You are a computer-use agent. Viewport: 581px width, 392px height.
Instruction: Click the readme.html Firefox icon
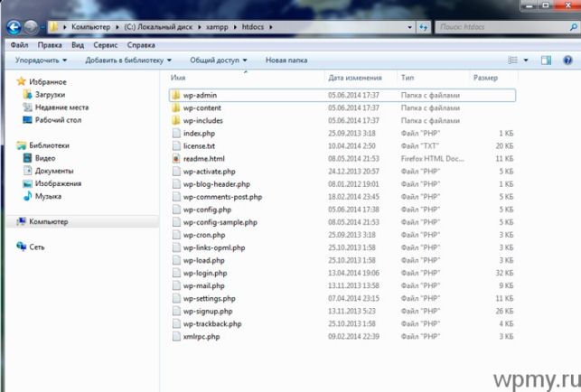176,159
